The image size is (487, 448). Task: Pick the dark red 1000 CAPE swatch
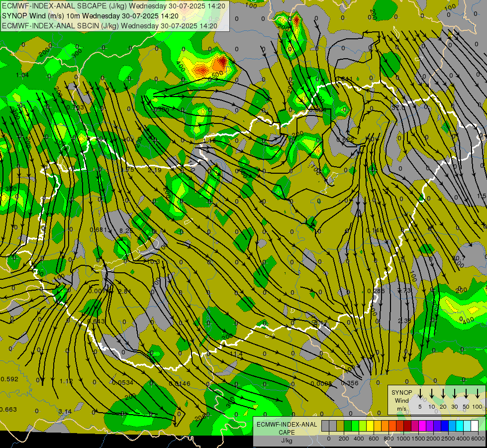tap(407, 426)
